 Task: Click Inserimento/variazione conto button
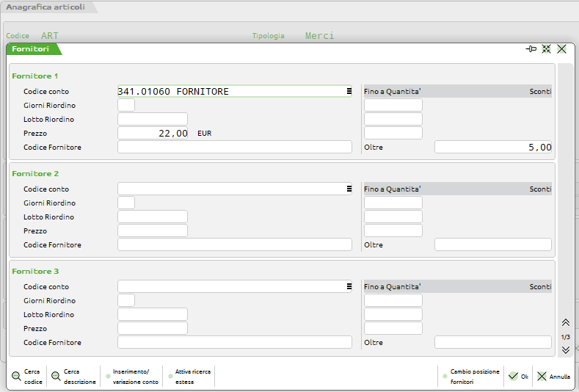[134, 377]
